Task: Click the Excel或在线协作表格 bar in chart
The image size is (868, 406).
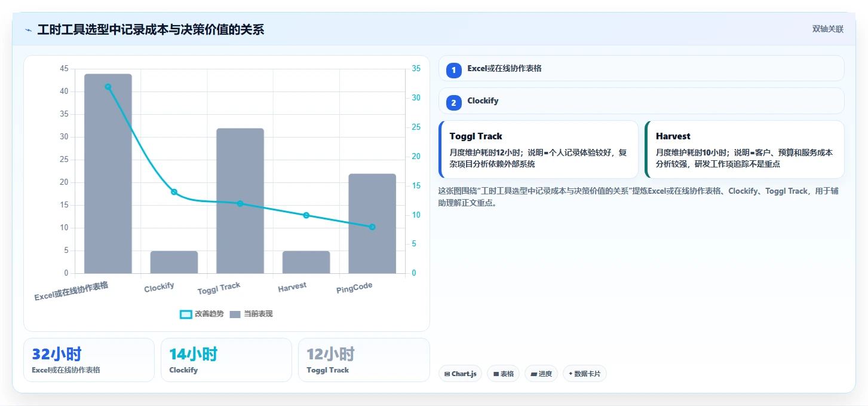Action: tap(108, 173)
